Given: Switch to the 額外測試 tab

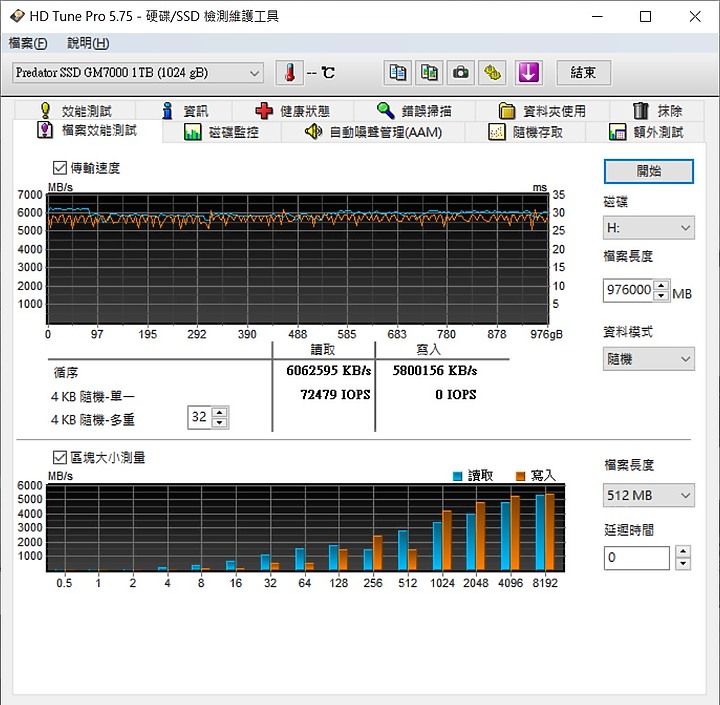Looking at the screenshot, I should (x=646, y=132).
